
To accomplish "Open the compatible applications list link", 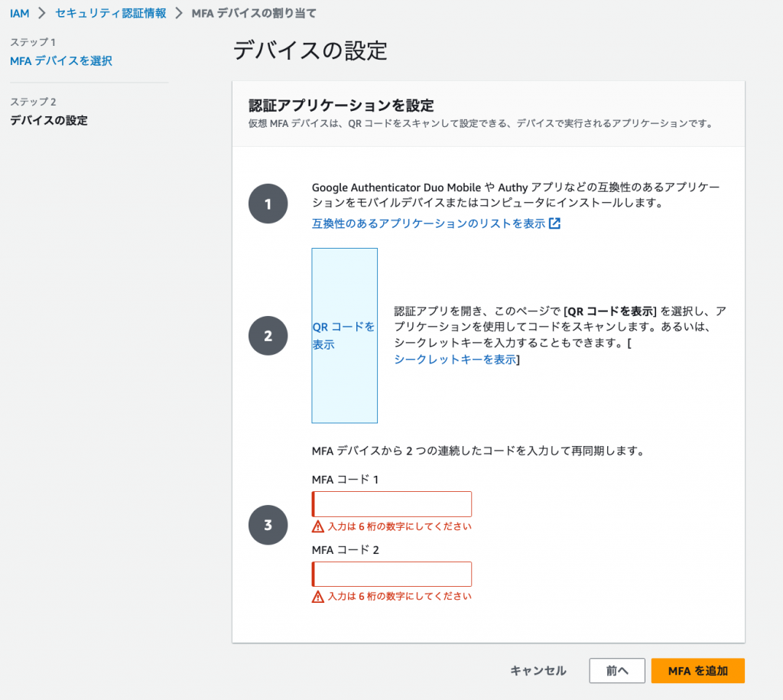I will pos(427,223).
